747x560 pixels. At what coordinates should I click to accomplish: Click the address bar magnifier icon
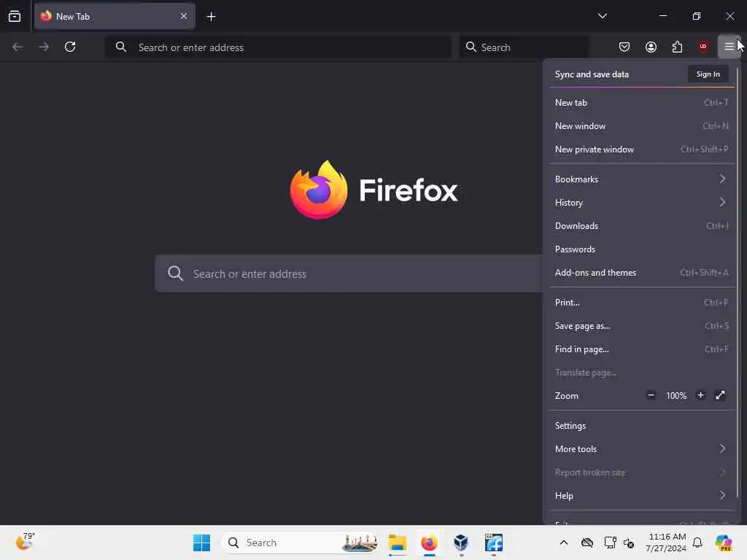(121, 47)
